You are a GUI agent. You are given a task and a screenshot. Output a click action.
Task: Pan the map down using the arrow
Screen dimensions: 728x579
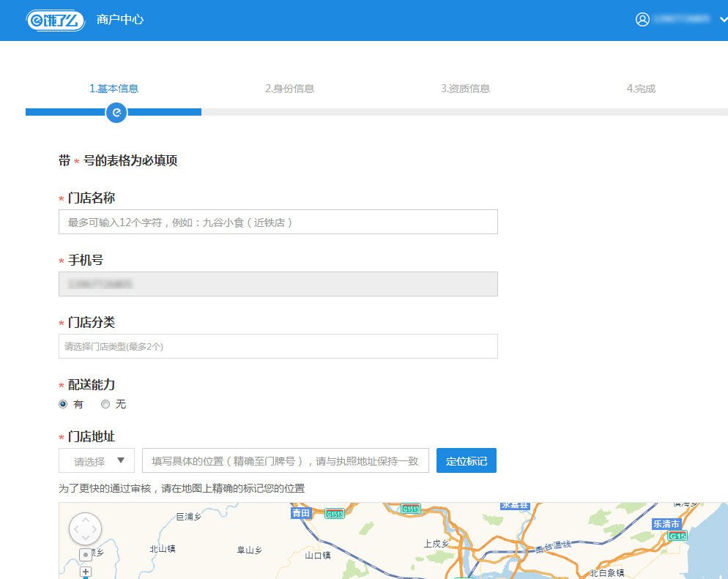pyautogui.click(x=86, y=537)
